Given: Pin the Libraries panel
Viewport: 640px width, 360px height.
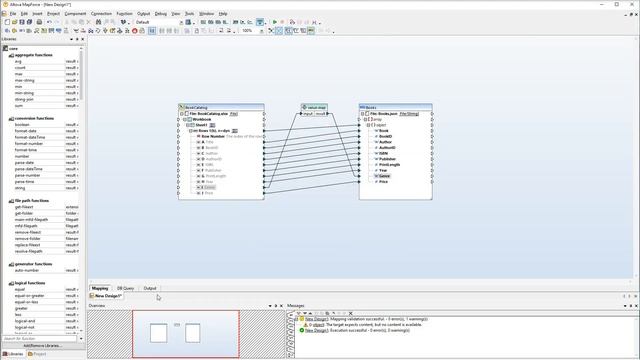Looking at the screenshot, I should coord(77,39).
